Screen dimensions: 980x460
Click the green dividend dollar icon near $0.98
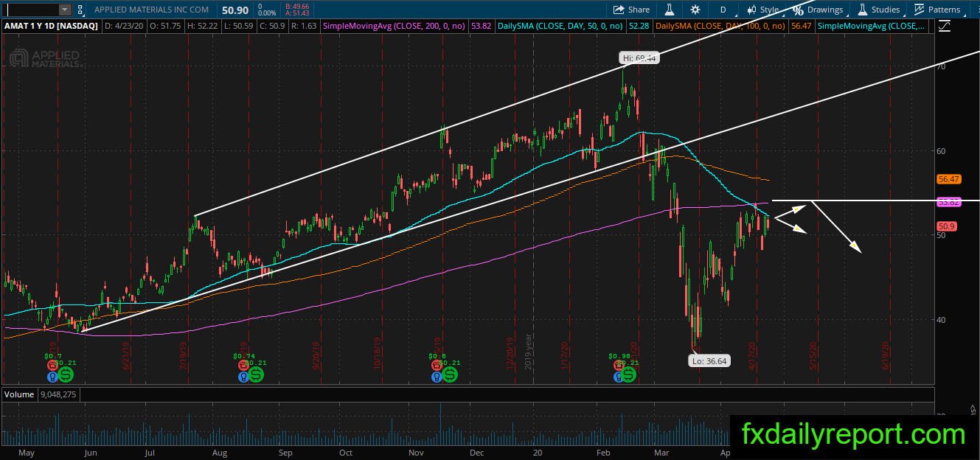(x=628, y=375)
